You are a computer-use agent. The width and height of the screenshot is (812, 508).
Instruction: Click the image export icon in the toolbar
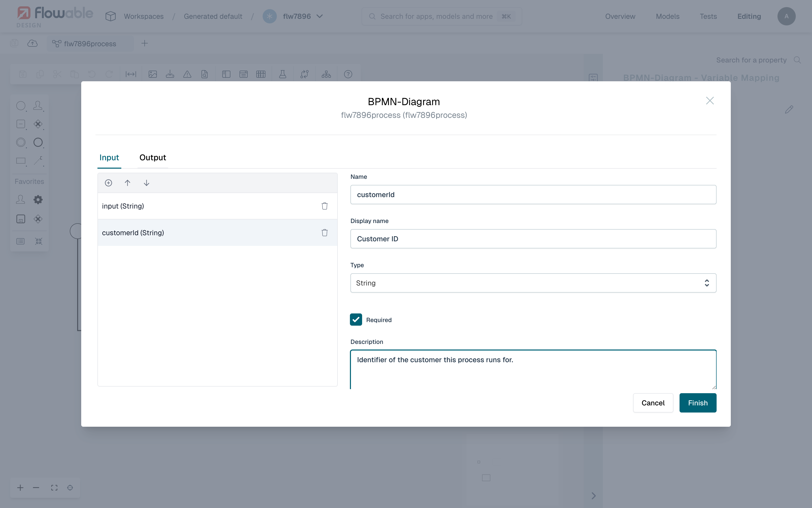pyautogui.click(x=153, y=74)
